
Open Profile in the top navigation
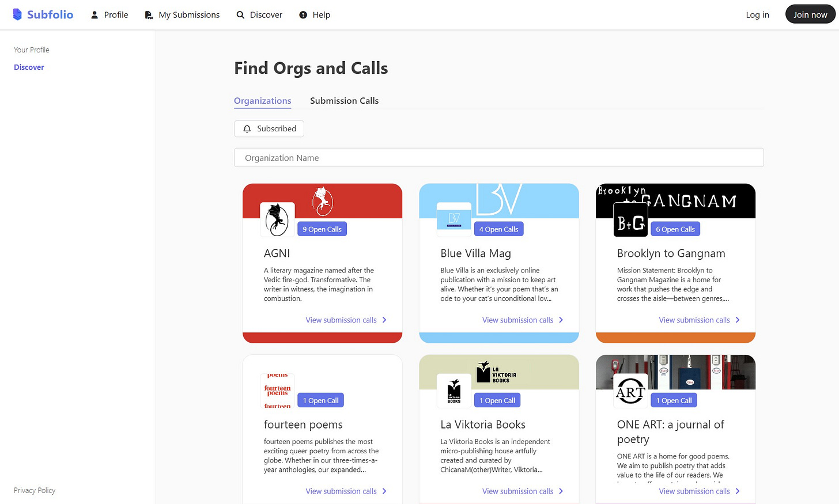pyautogui.click(x=109, y=15)
